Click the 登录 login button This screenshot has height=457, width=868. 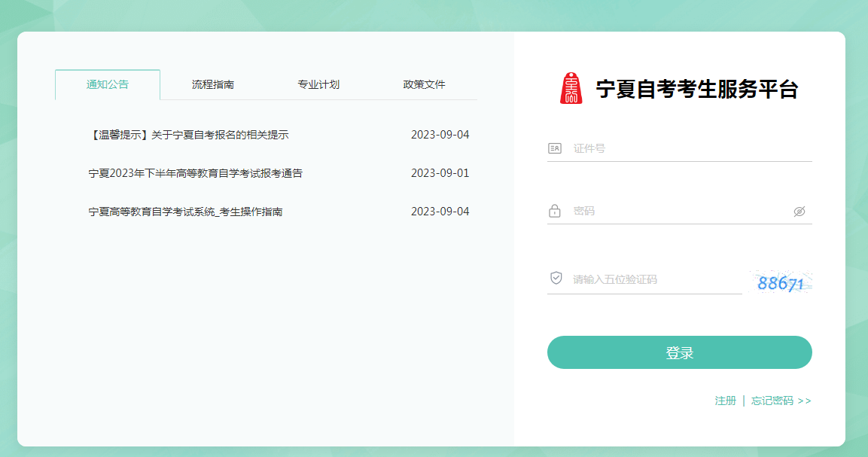(x=679, y=352)
